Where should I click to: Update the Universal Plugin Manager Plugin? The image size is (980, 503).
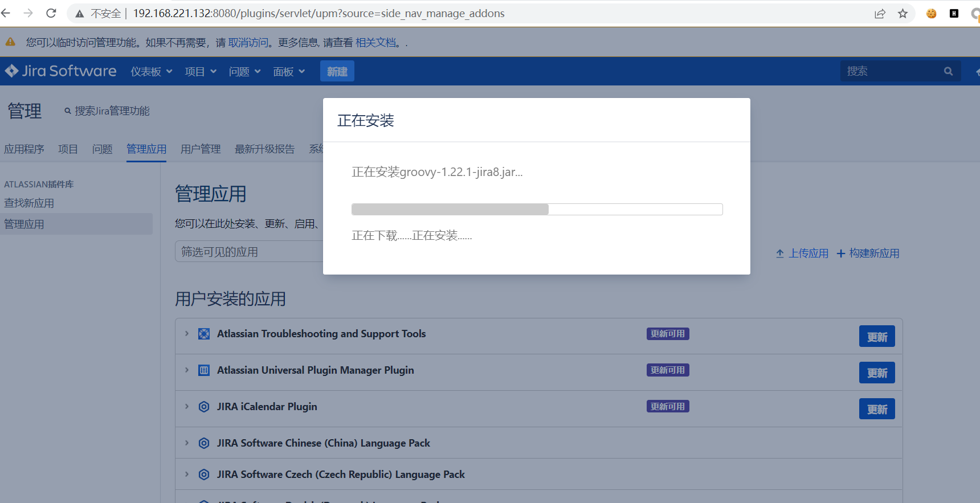877,373
